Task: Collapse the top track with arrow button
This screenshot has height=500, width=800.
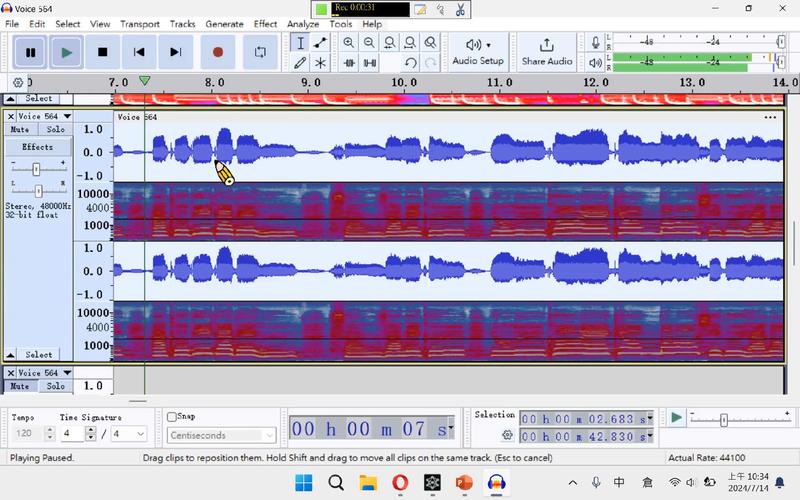Action: pyautogui.click(x=11, y=98)
